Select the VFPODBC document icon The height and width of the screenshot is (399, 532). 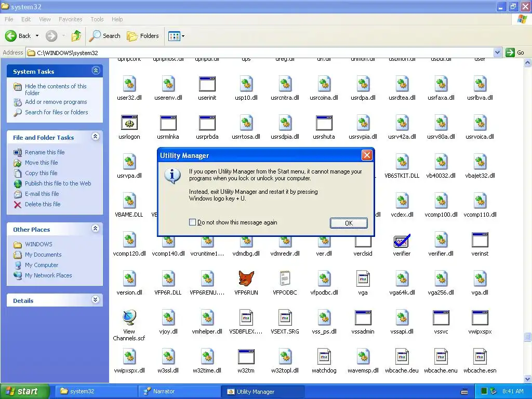point(285,279)
